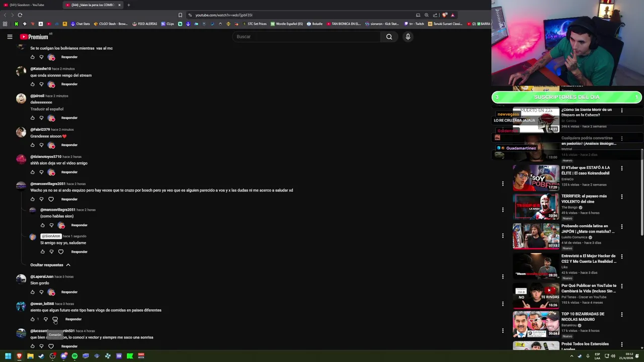Like the @marcosvillagra2051 top-level comment

[x=33, y=199]
